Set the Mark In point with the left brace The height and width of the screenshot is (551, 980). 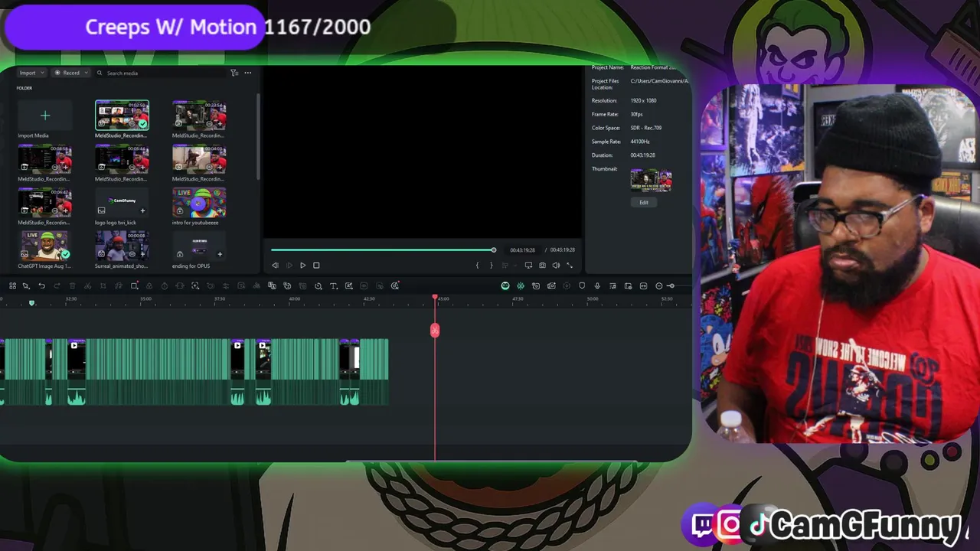(477, 266)
